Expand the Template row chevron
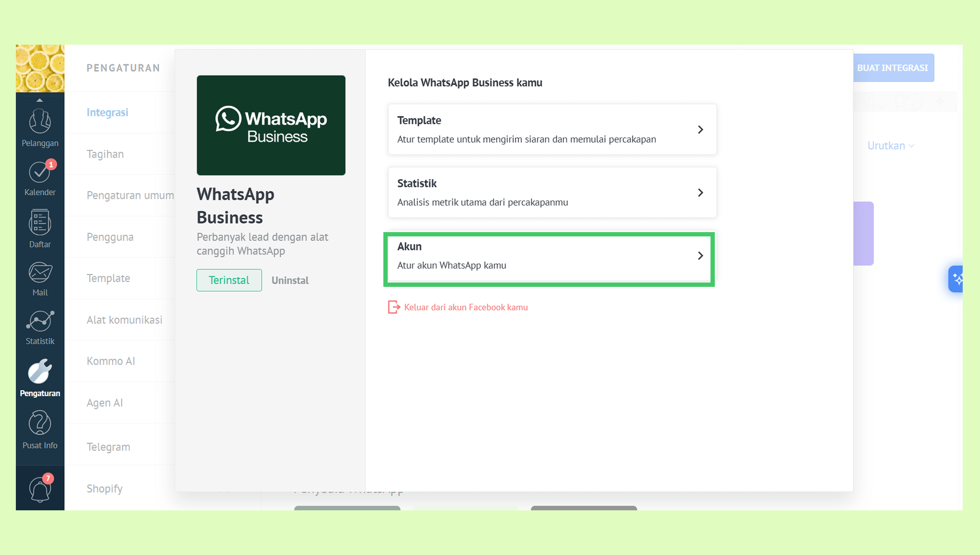Image resolution: width=980 pixels, height=555 pixels. point(700,130)
